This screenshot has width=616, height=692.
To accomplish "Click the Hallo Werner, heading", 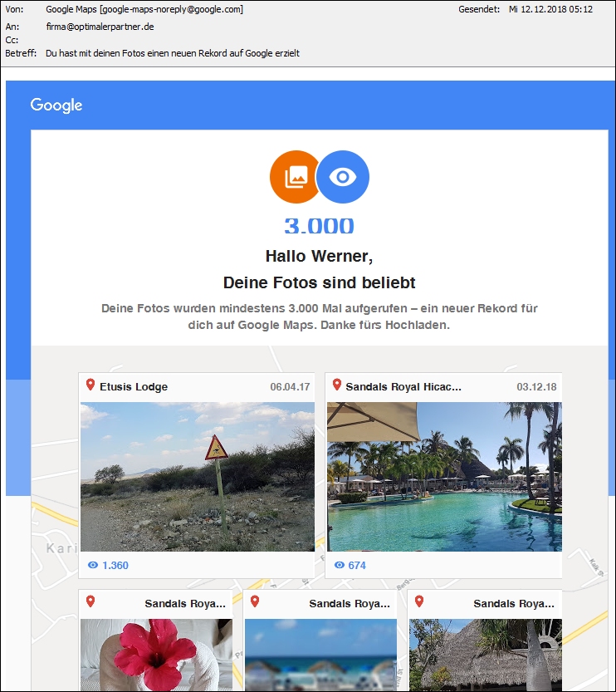I will [x=320, y=257].
